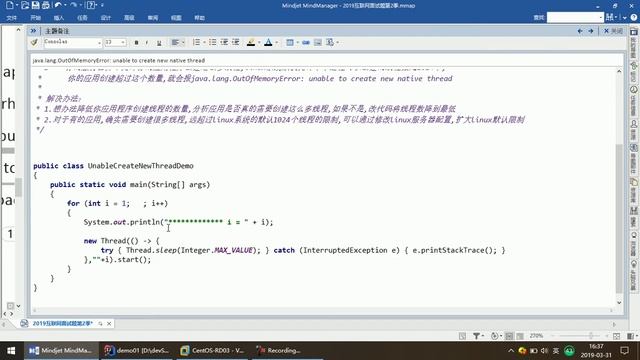This screenshot has height=360, width=640.
Task: Toggle italic formatting in notes toolbar
Action: coord(147,42)
